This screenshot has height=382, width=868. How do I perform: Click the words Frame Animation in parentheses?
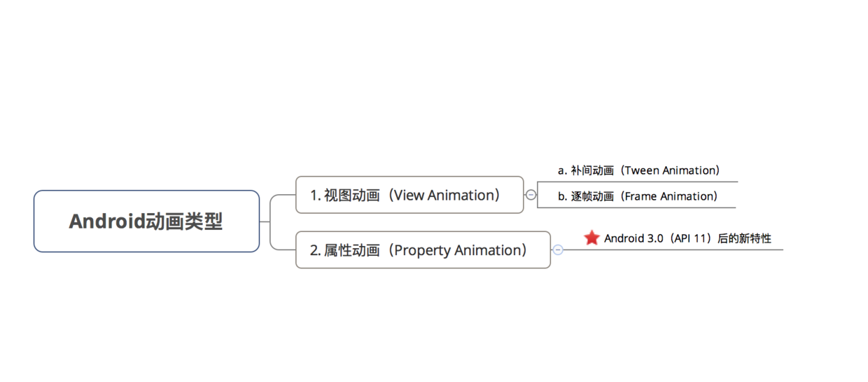pos(668,196)
